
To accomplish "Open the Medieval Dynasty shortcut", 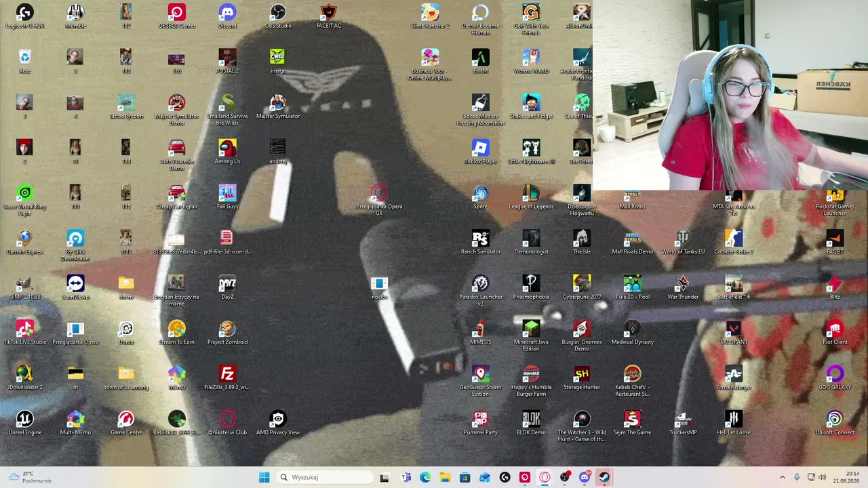I will [632, 333].
